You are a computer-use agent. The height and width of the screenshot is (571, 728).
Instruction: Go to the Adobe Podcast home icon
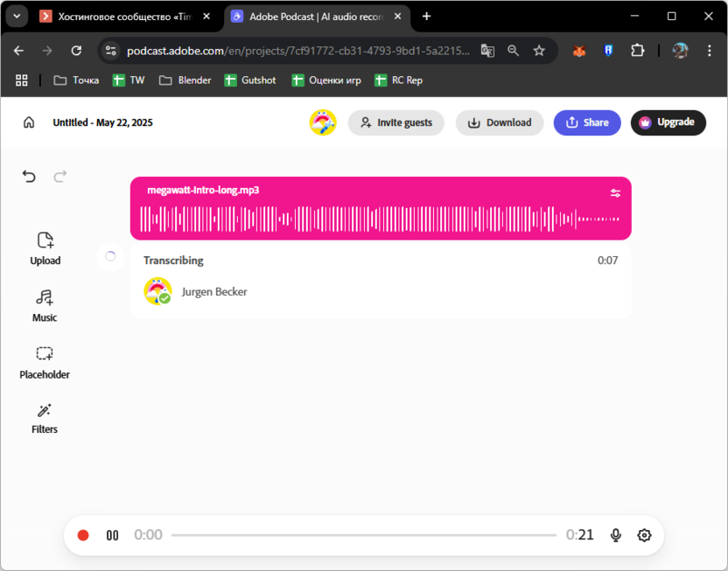click(29, 122)
